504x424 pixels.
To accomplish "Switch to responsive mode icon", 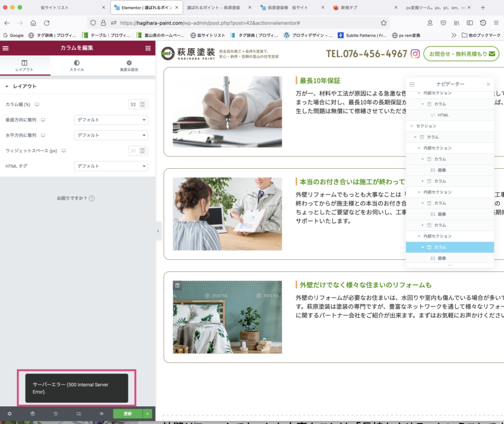I will tap(78, 414).
